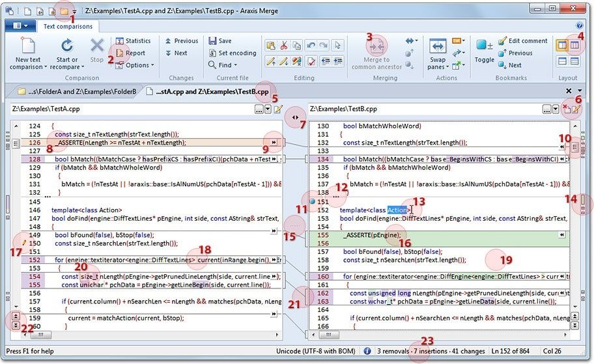Go to Next change

pyautogui.click(x=176, y=53)
